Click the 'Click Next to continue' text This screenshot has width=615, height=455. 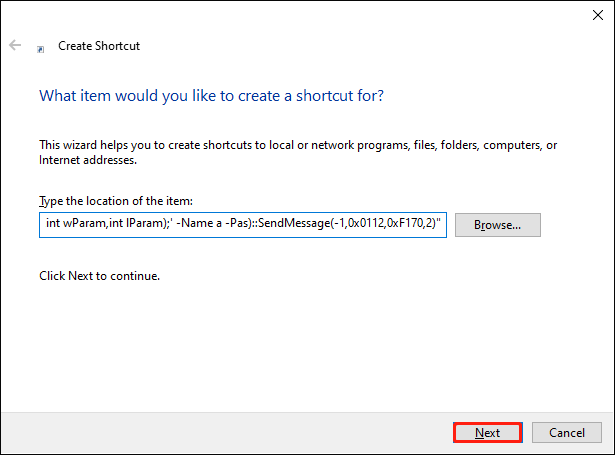coord(99,275)
